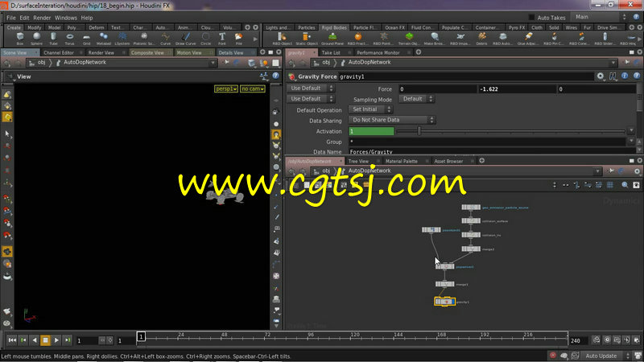
Task: Click the Debris shelf tool
Action: [x=481, y=39]
